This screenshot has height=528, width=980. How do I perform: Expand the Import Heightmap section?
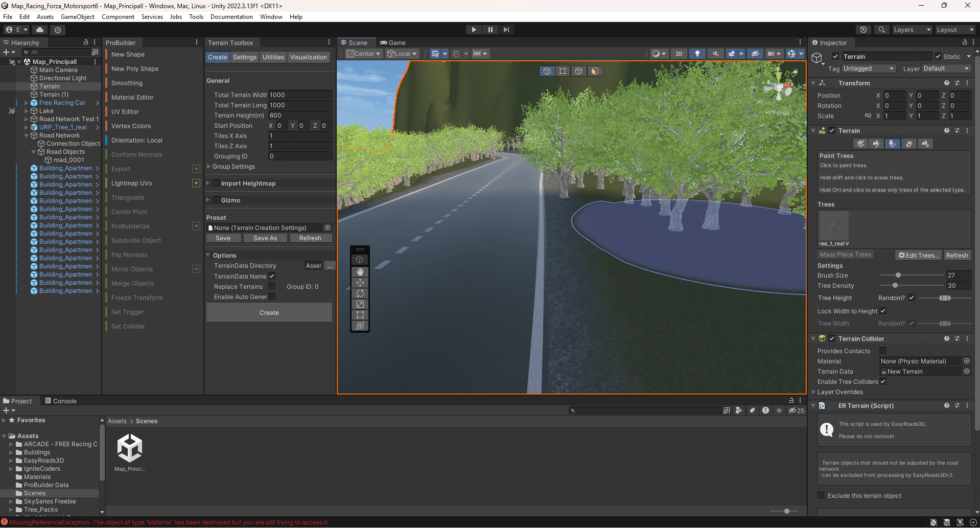208,183
